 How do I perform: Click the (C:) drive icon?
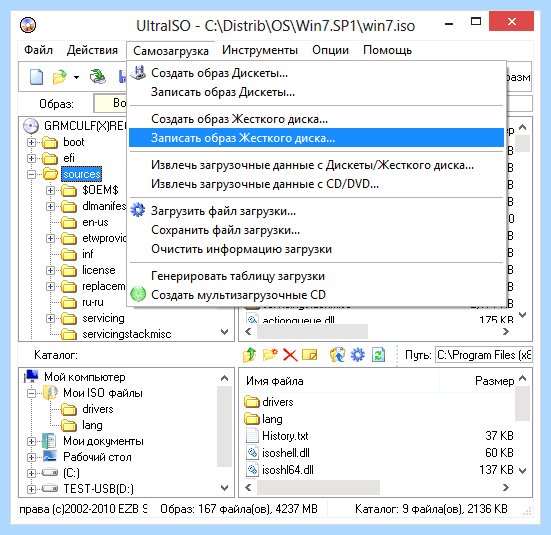point(50,472)
